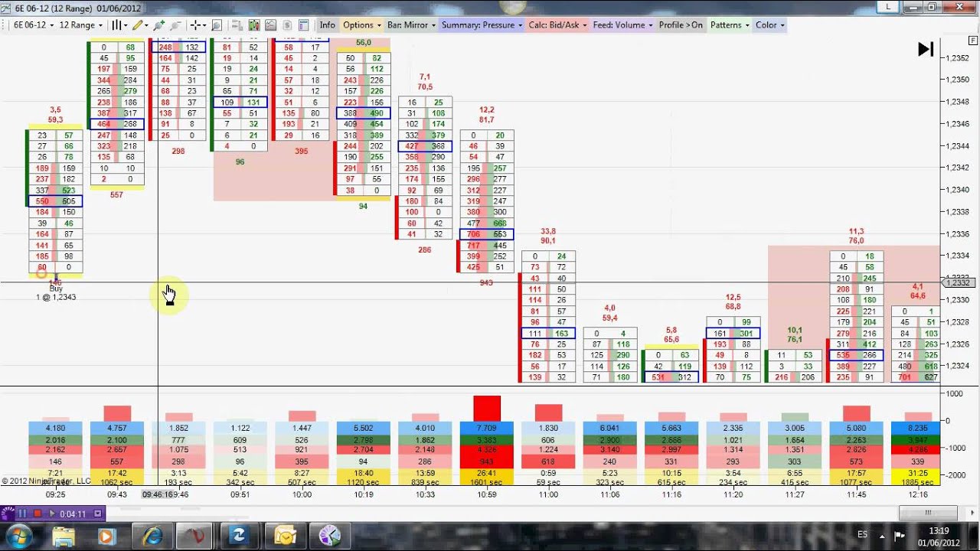The height and width of the screenshot is (551, 980).
Task: Open the line chart strategies icon
Action: coord(270,25)
